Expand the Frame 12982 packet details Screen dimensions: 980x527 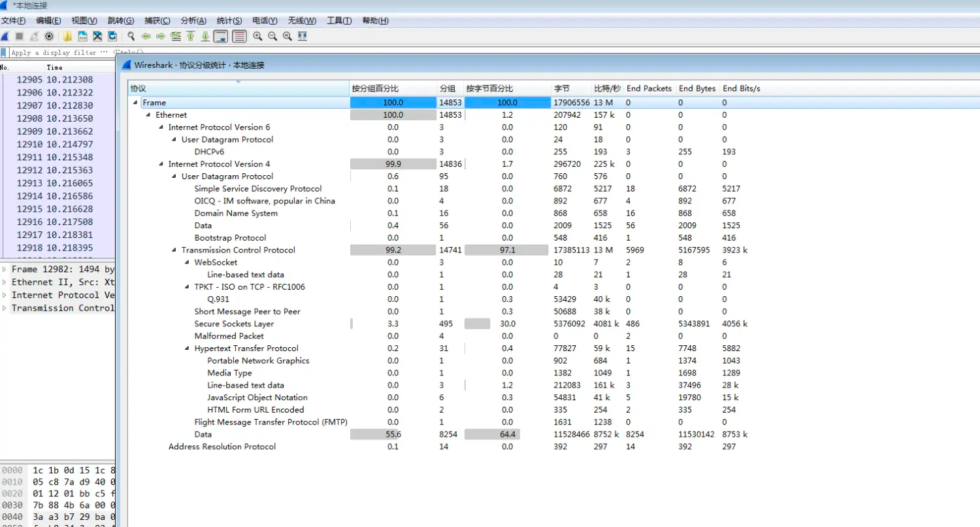(x=5, y=269)
